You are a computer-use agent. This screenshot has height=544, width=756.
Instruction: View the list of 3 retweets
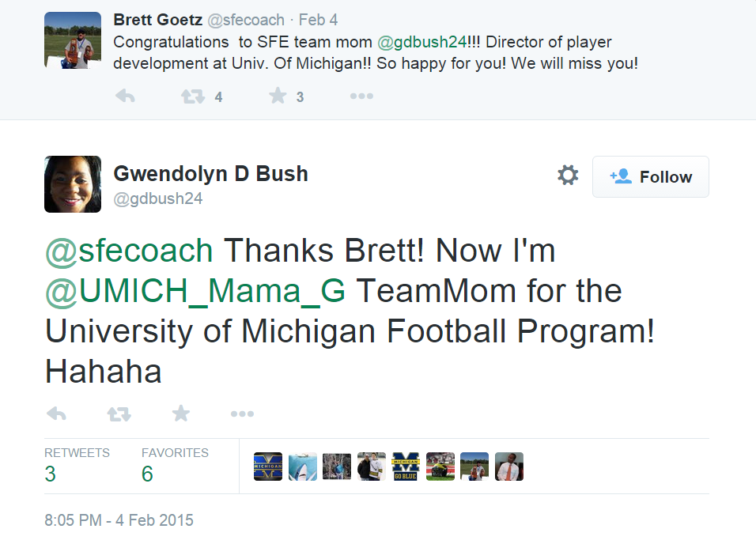pos(51,473)
